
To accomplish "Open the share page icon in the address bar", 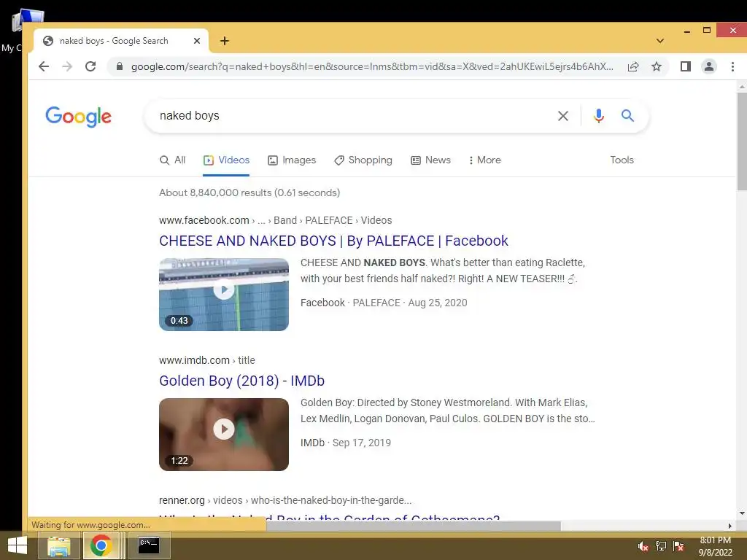I will (x=633, y=66).
